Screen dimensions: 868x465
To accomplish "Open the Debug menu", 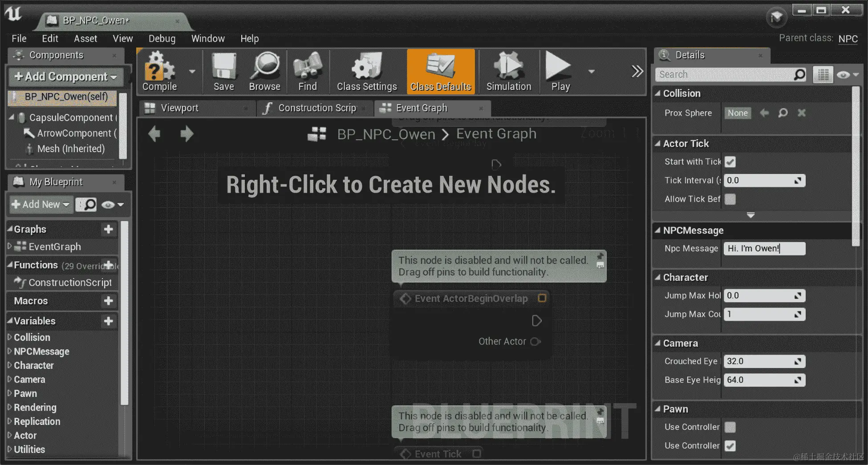I will coord(162,39).
